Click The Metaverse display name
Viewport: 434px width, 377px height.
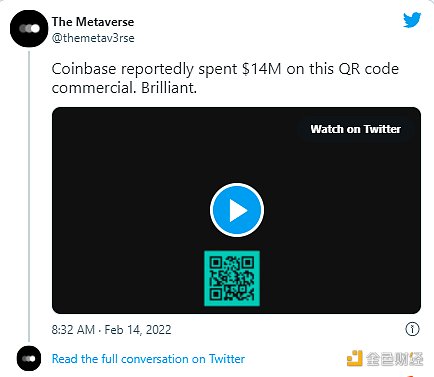(93, 22)
